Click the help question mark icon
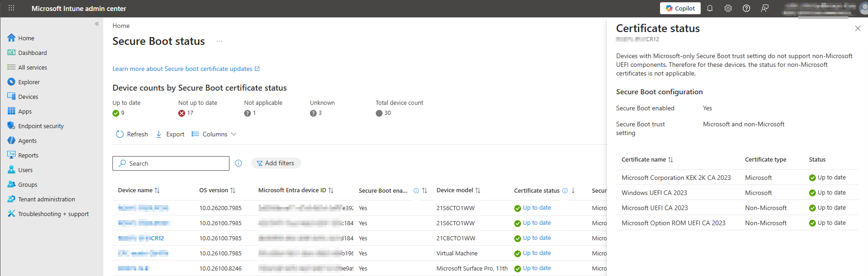This screenshot has width=868, height=276. (746, 8)
